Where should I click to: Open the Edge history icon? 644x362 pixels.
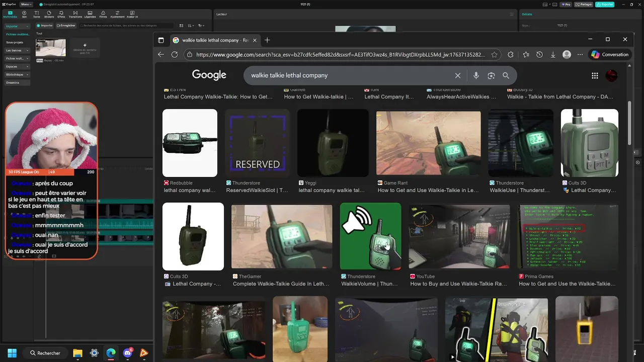pyautogui.click(x=539, y=54)
